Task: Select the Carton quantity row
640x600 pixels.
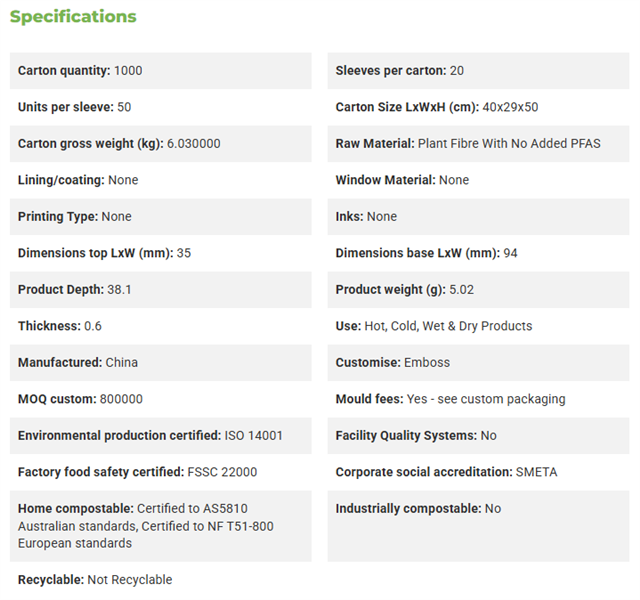Action: pos(160,71)
